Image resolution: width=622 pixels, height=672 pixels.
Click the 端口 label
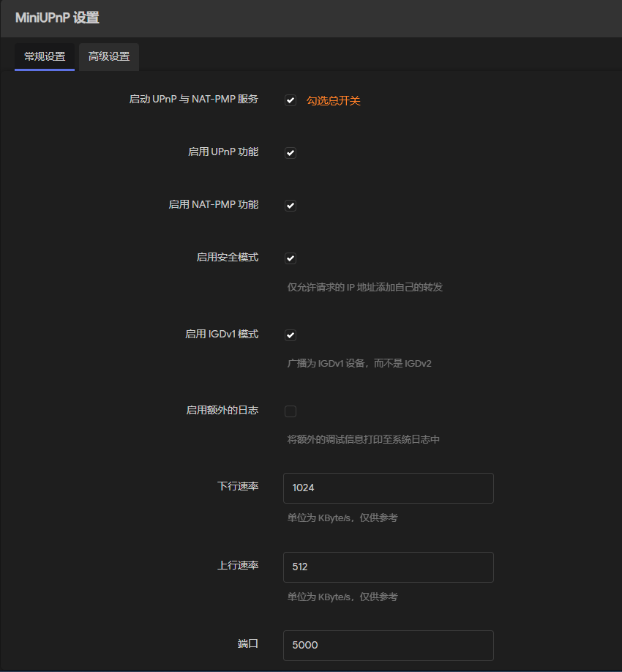coord(248,643)
